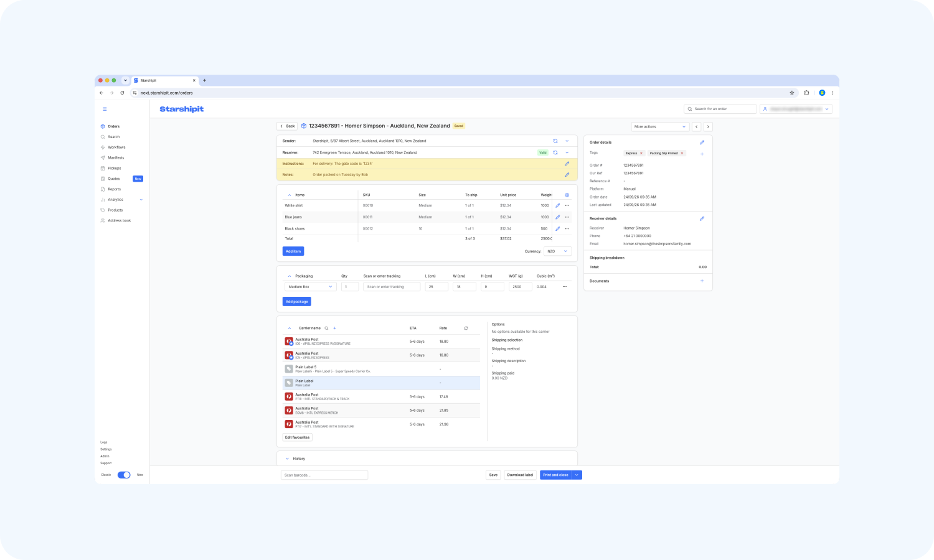Add a new tag with plus icon

(702, 154)
